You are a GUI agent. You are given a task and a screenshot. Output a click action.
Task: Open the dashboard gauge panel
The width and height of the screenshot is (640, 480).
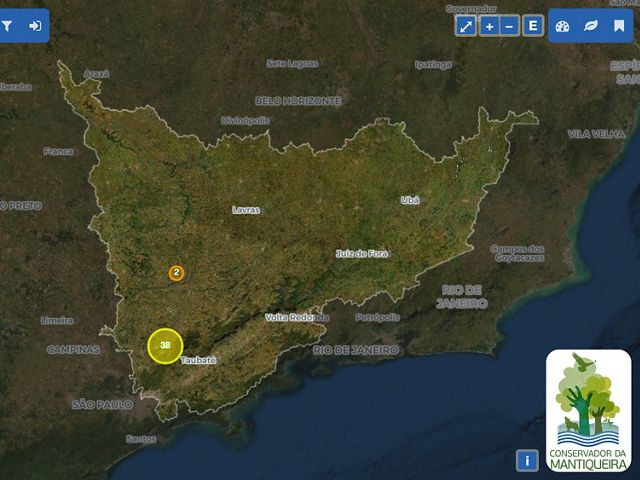click(562, 26)
